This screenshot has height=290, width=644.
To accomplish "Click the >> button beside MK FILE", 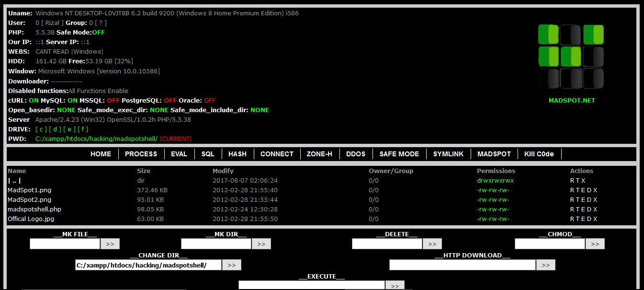I will (x=110, y=244).
